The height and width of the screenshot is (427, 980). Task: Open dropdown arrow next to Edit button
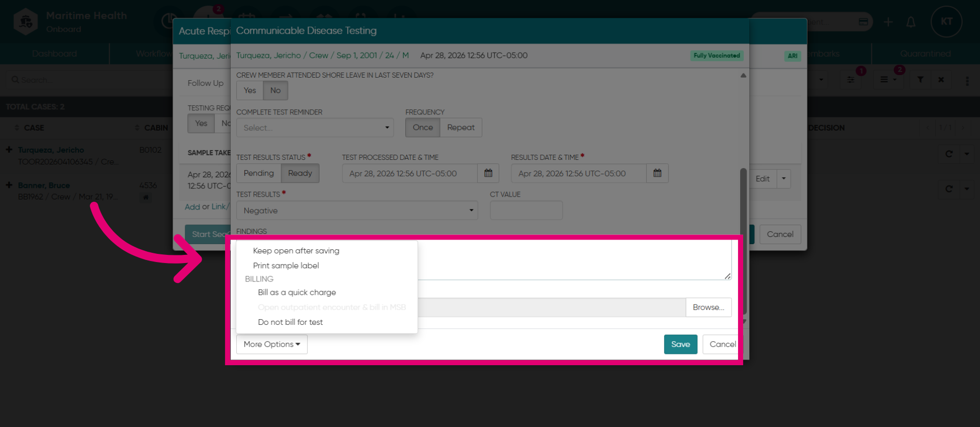point(784,179)
